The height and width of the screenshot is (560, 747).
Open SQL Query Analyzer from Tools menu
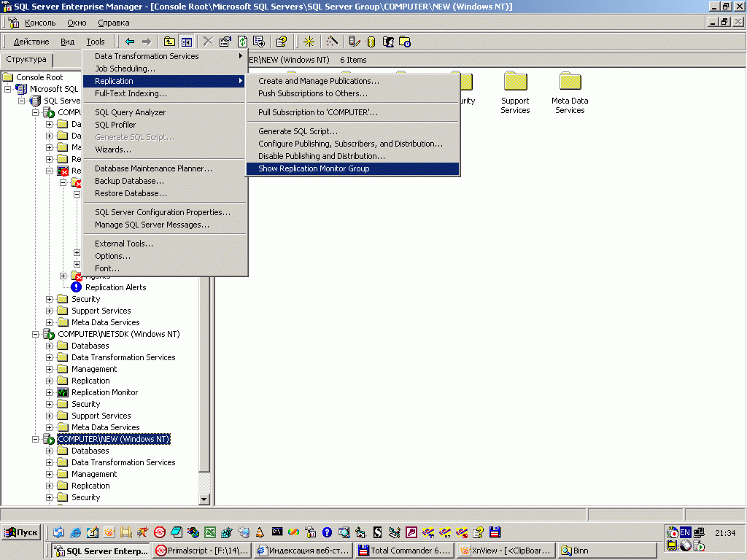point(165,112)
